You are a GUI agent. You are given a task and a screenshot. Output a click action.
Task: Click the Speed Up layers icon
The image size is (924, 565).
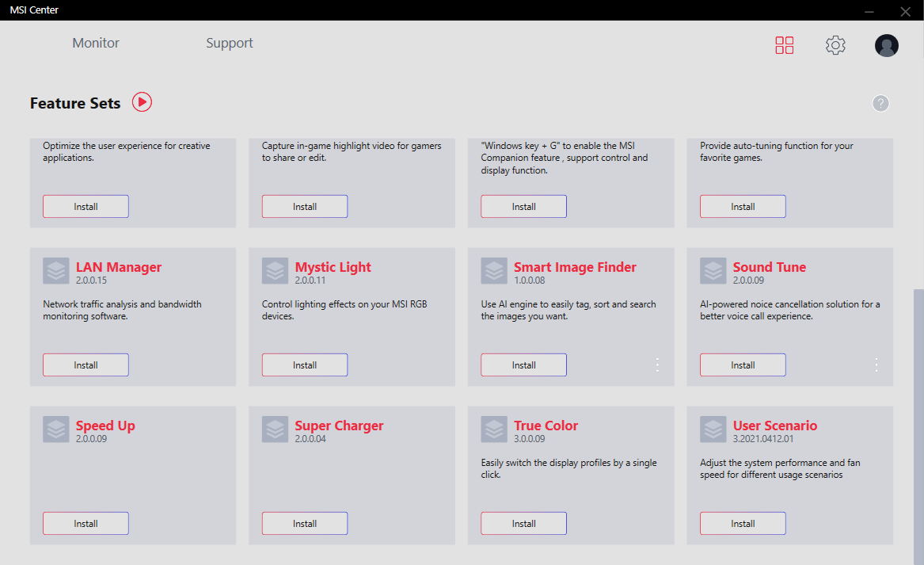[x=56, y=429]
